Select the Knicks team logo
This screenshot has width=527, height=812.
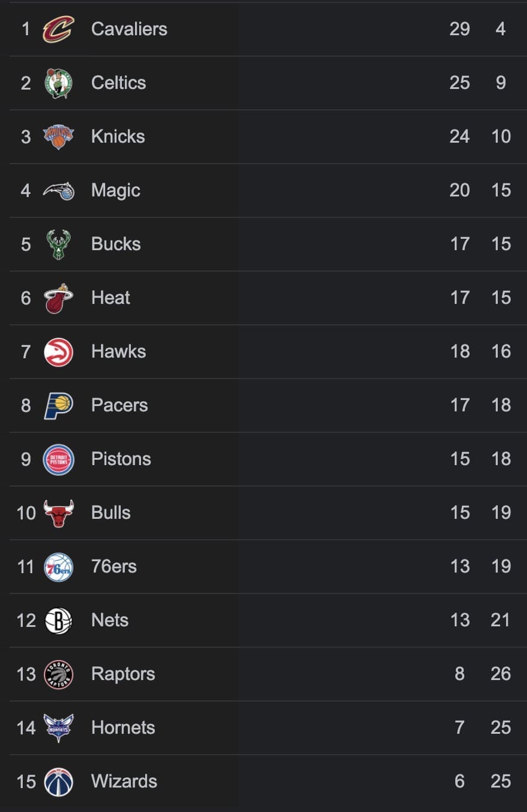(59, 137)
